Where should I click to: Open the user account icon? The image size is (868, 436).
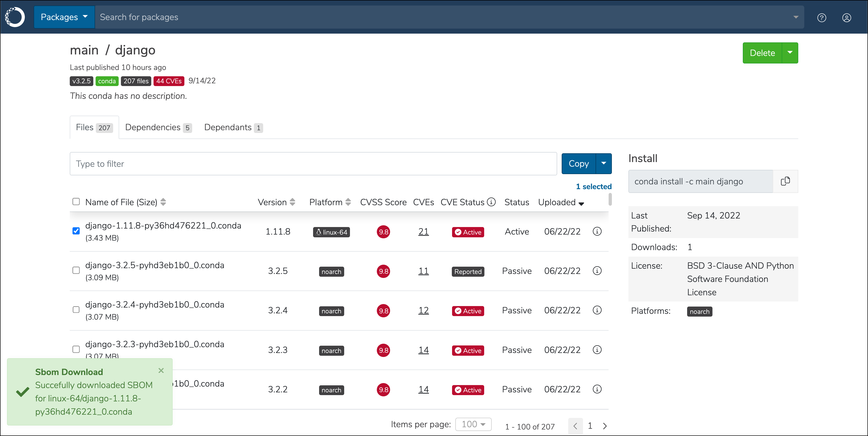coord(846,18)
